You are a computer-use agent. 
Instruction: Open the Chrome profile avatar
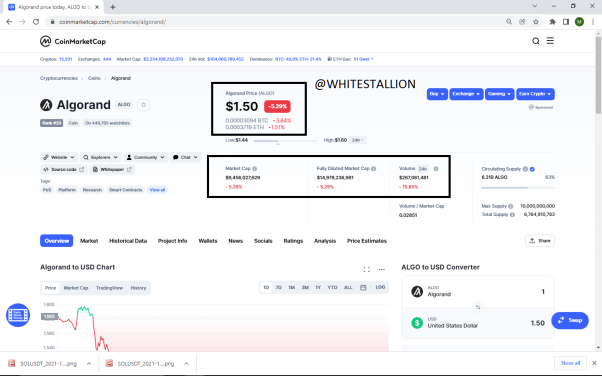579,22
